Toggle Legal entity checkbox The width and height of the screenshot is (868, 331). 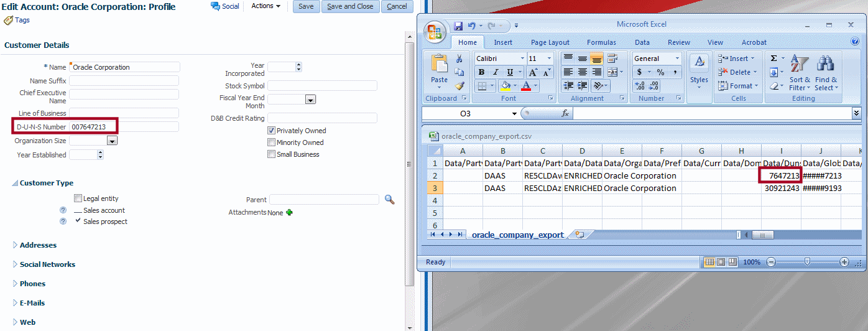tap(78, 198)
